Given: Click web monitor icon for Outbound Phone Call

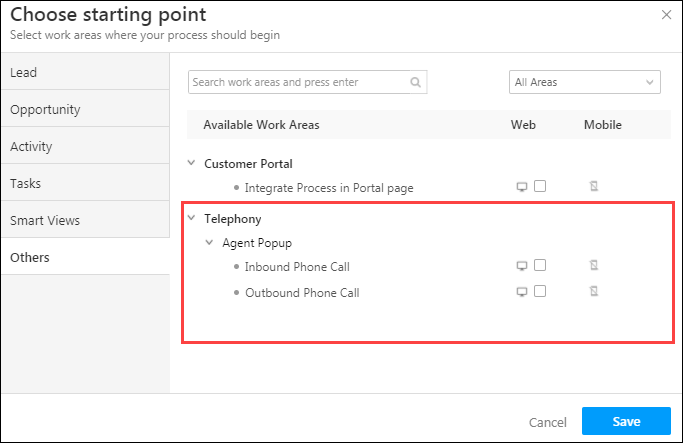Looking at the screenshot, I should (x=521, y=292).
